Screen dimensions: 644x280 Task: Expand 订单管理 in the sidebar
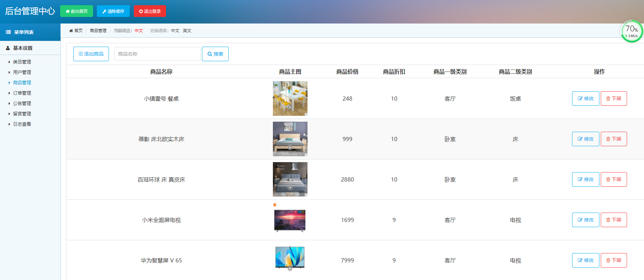click(22, 93)
